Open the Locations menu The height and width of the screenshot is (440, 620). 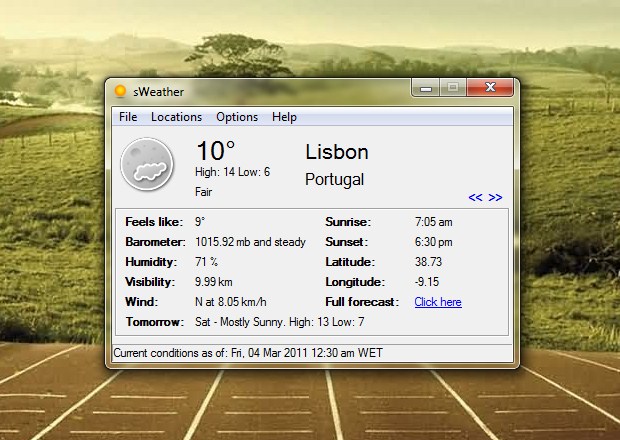coord(176,117)
